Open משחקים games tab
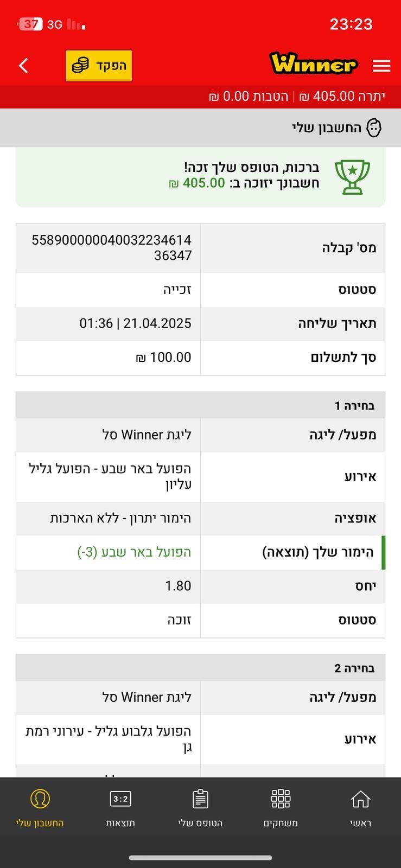Image resolution: width=401 pixels, height=868 pixels. pyautogui.click(x=281, y=807)
